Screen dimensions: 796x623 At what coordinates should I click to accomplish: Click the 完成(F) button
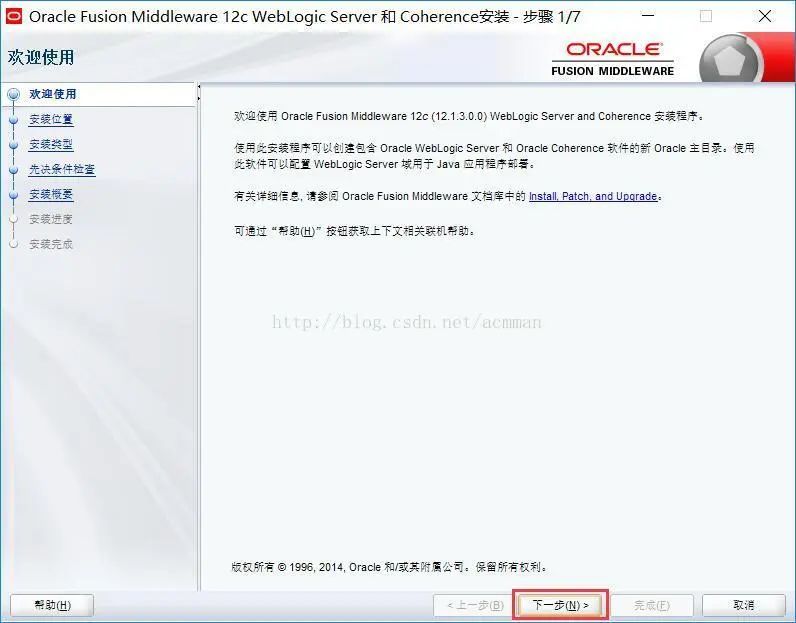coord(652,605)
